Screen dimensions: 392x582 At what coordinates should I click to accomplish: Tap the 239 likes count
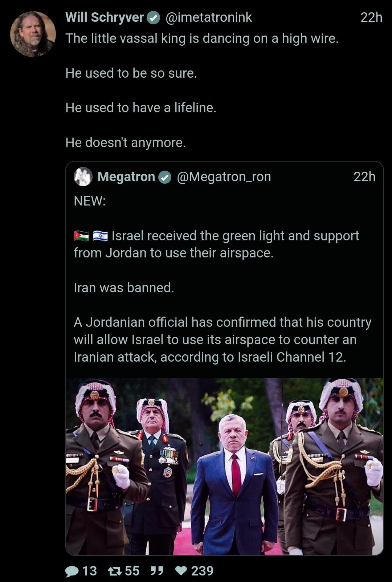tap(202, 571)
